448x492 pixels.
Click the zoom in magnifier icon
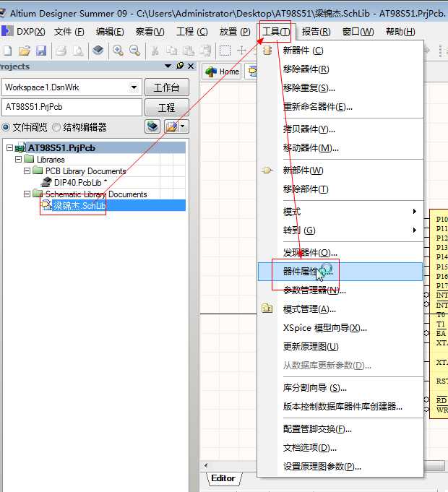118,51
